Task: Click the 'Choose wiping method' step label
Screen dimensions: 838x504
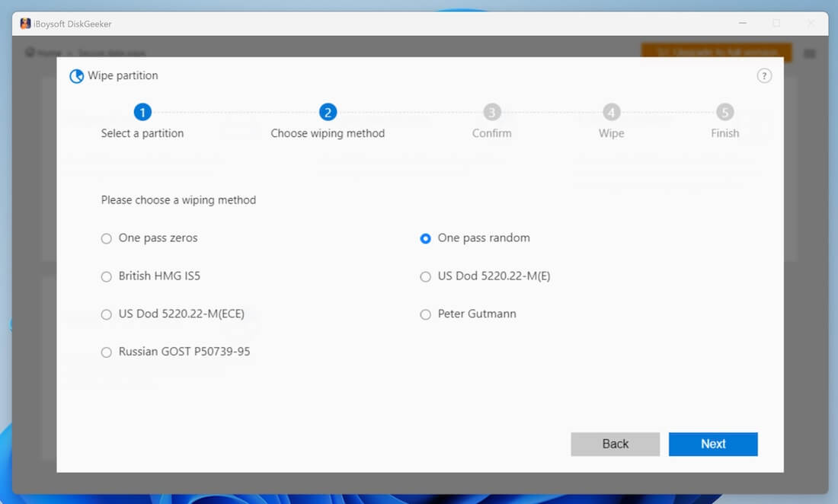Action: coord(328,133)
